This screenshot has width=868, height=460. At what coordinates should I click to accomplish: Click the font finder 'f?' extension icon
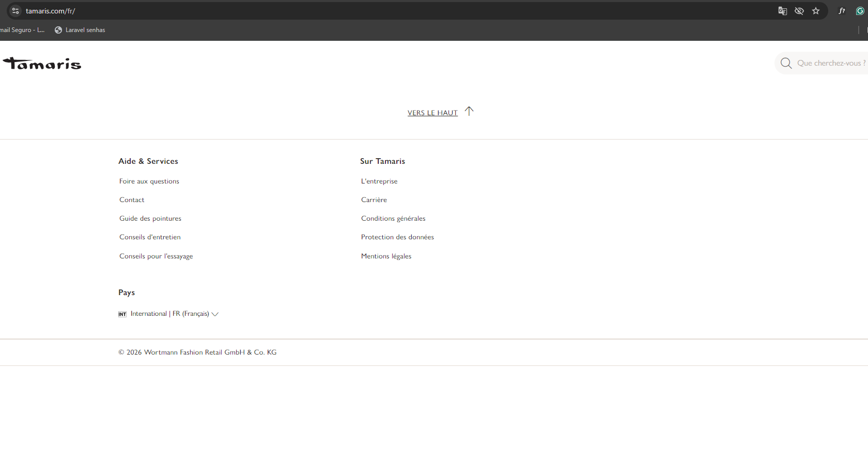click(x=842, y=11)
